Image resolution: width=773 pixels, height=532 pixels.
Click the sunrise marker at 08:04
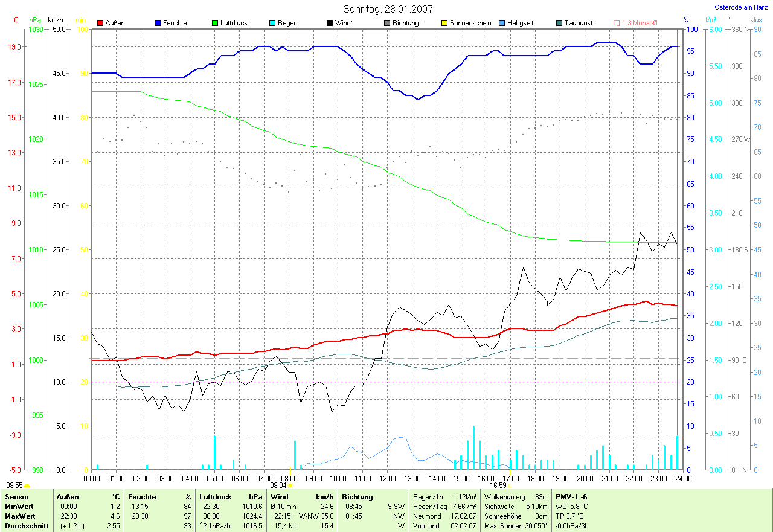pyautogui.click(x=290, y=485)
